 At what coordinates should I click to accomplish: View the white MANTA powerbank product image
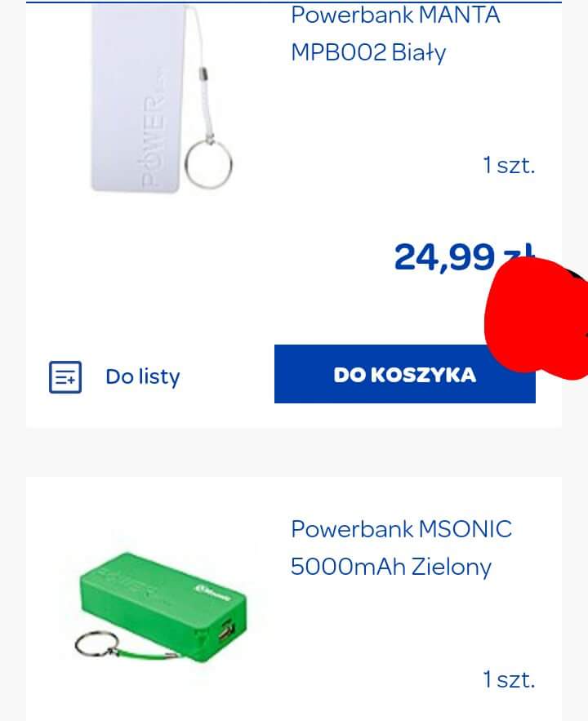162,97
